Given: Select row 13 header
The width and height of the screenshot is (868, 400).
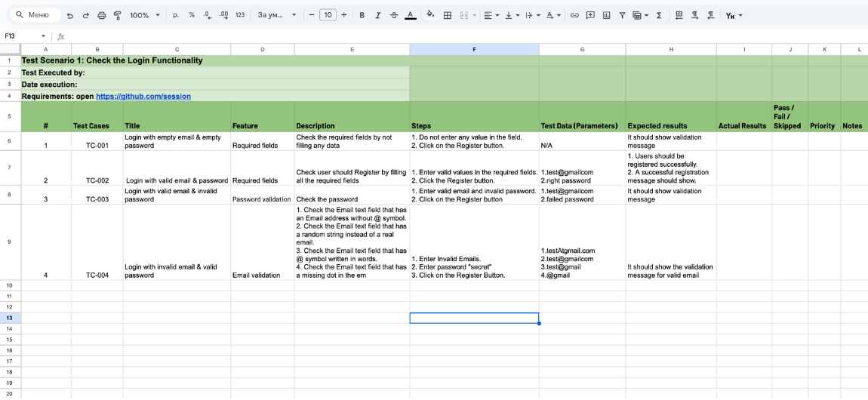Looking at the screenshot, I should pyautogui.click(x=9, y=318).
